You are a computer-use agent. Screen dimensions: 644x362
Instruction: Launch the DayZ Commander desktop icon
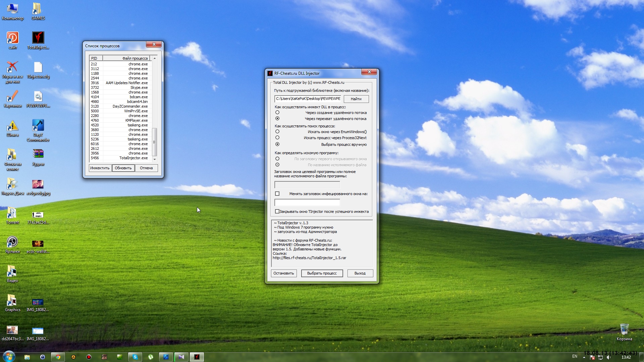point(38,130)
